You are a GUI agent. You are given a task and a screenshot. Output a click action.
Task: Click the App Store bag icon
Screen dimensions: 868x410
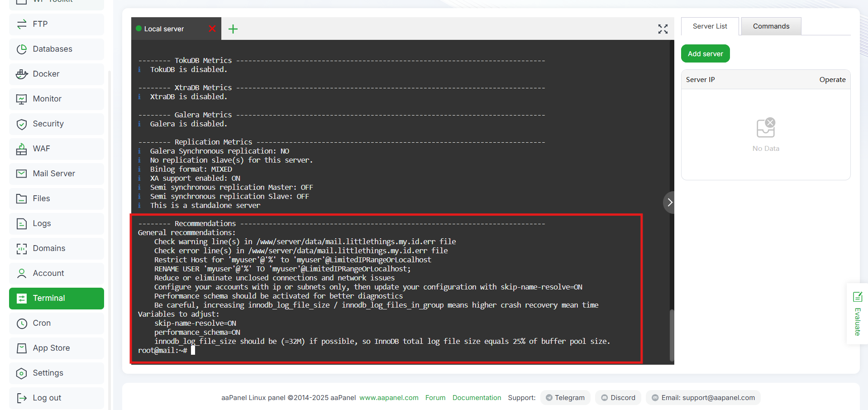click(x=22, y=348)
